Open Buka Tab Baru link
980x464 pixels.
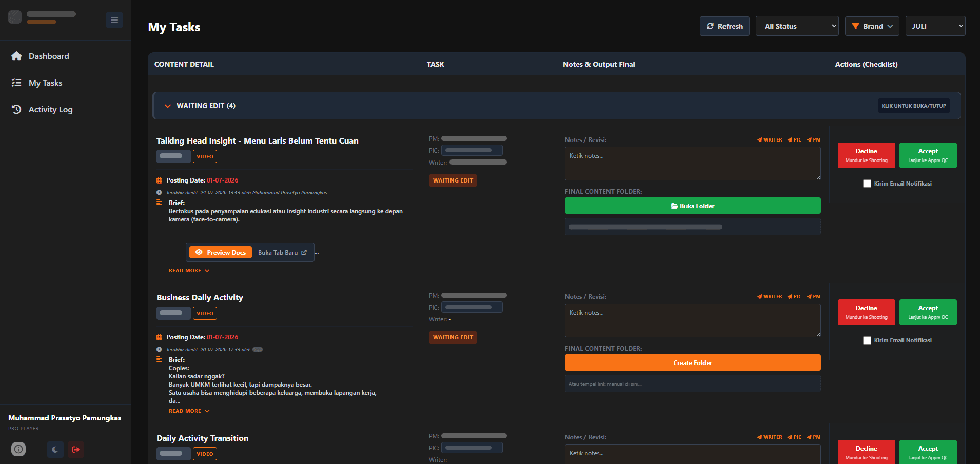tap(282, 252)
